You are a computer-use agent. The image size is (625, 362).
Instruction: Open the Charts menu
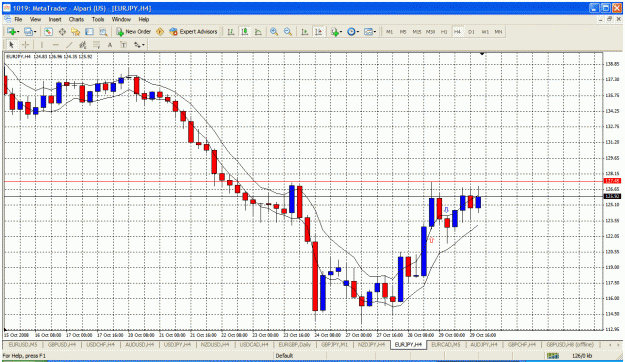tap(76, 19)
